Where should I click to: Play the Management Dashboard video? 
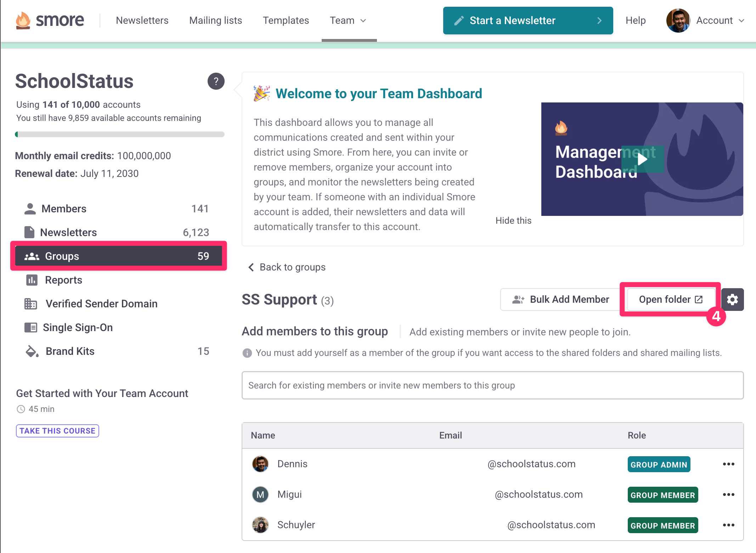pyautogui.click(x=642, y=160)
